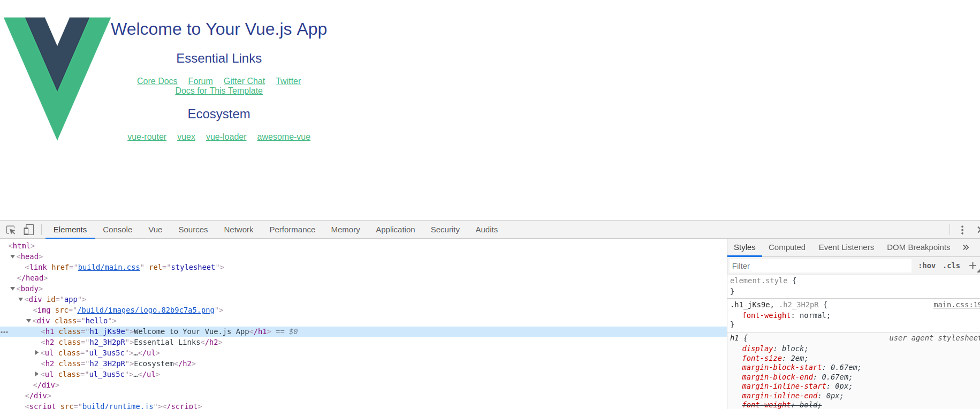The width and height of the screenshot is (980, 409).
Task: Collapse the div class="hello" node
Action: pos(28,321)
